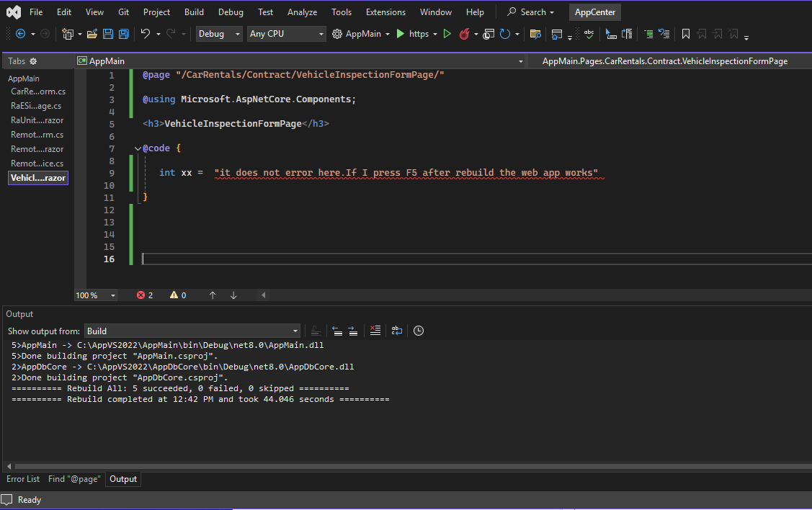The width and height of the screenshot is (812, 510).
Task: Click the Ready status bar notification icon
Action: [6, 500]
